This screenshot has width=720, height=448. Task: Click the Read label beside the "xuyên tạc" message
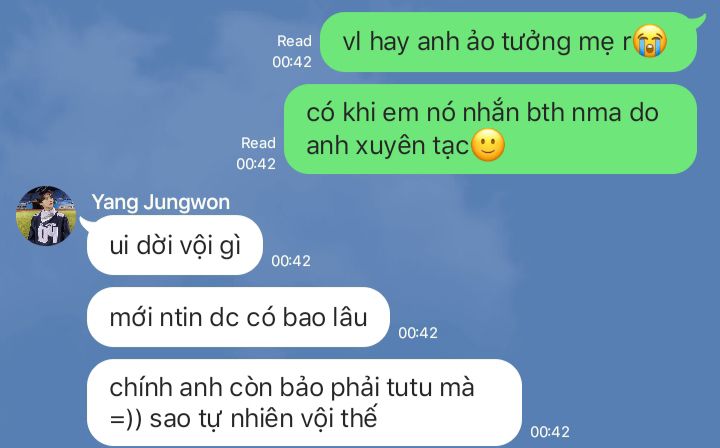(x=259, y=143)
